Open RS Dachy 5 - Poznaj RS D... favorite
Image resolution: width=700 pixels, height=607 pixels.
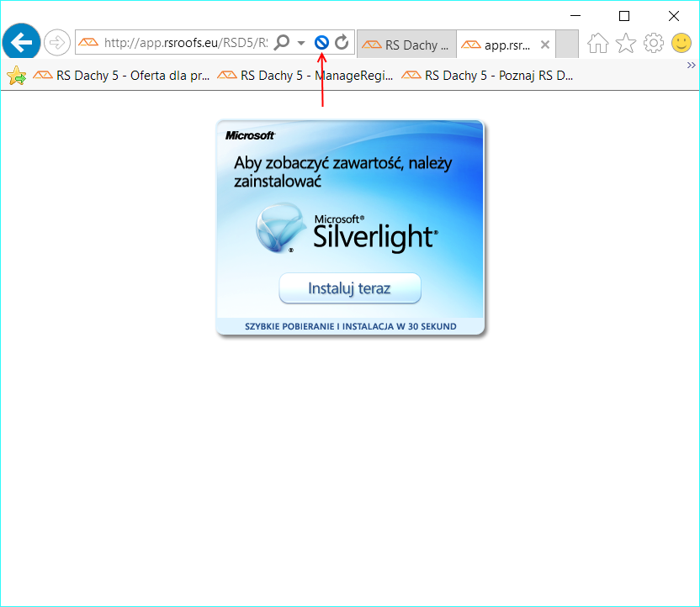point(488,76)
